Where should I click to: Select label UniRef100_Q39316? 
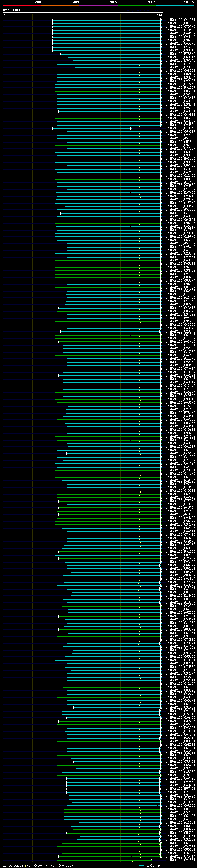click(180, 50)
